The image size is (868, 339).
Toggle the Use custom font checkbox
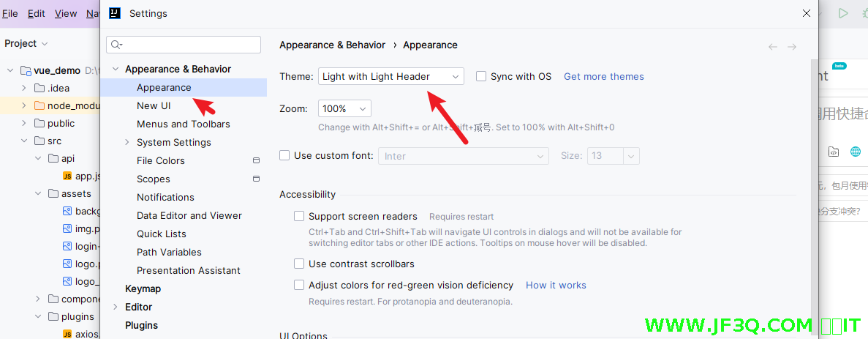coord(285,155)
